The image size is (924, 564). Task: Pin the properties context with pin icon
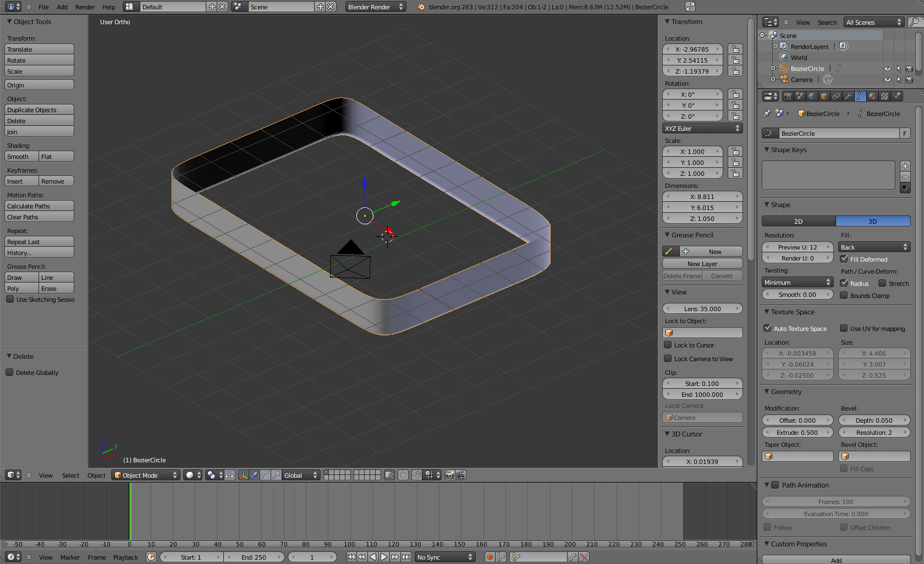point(767,113)
